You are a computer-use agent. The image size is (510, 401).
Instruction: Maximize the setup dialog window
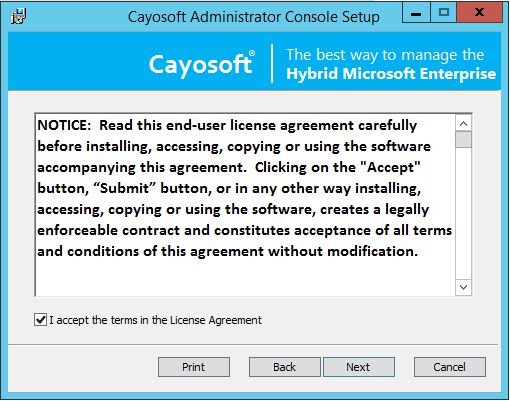[x=444, y=13]
